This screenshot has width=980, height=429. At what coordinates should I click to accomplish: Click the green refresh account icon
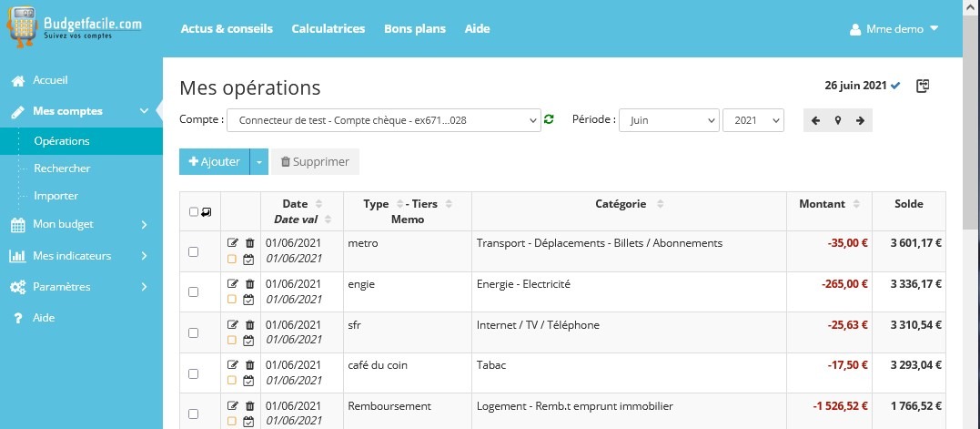pos(549,120)
